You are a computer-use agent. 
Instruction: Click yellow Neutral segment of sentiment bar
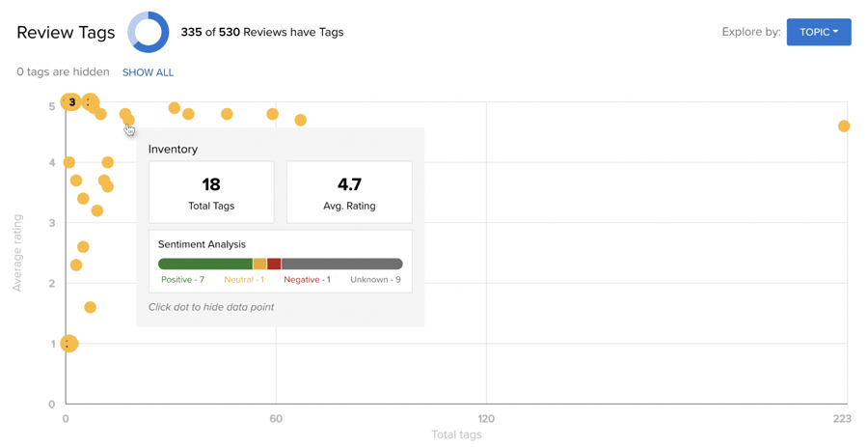point(259,264)
